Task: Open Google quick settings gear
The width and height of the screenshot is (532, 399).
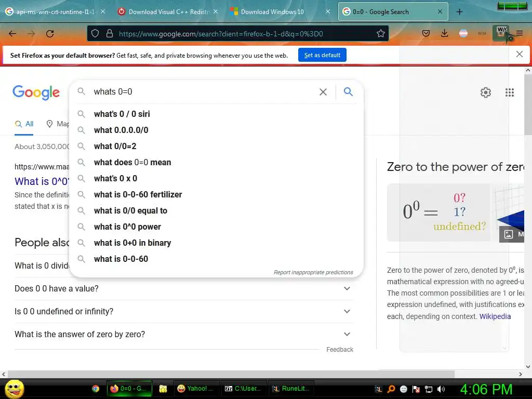Action: (x=486, y=92)
